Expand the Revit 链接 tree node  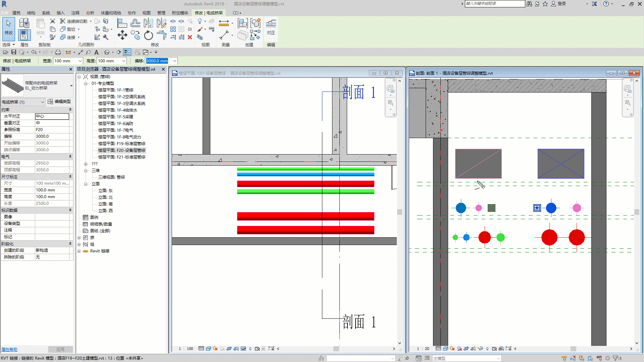(79, 251)
